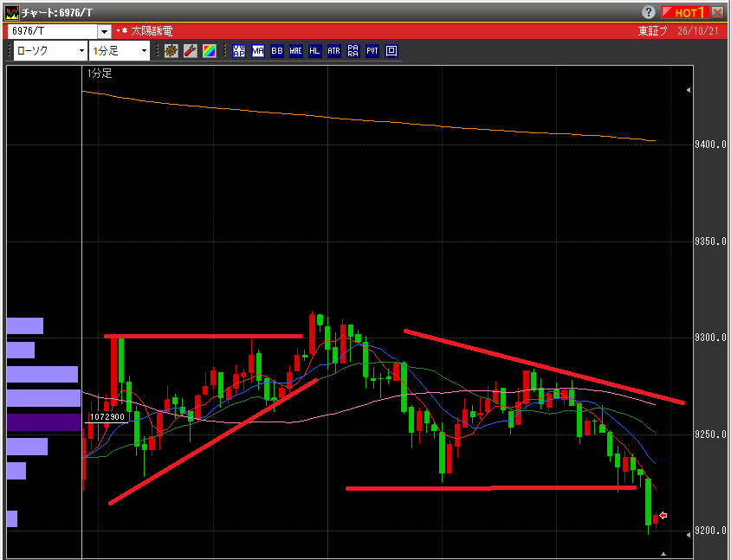This screenshot has height=560, width=731.
Task: Click the 太陽誘電 stock name label
Action: tap(152, 31)
